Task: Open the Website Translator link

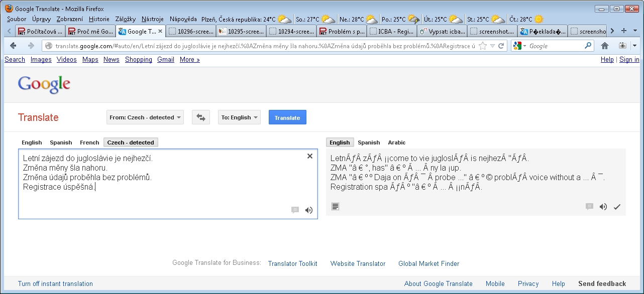Action: coord(358,263)
